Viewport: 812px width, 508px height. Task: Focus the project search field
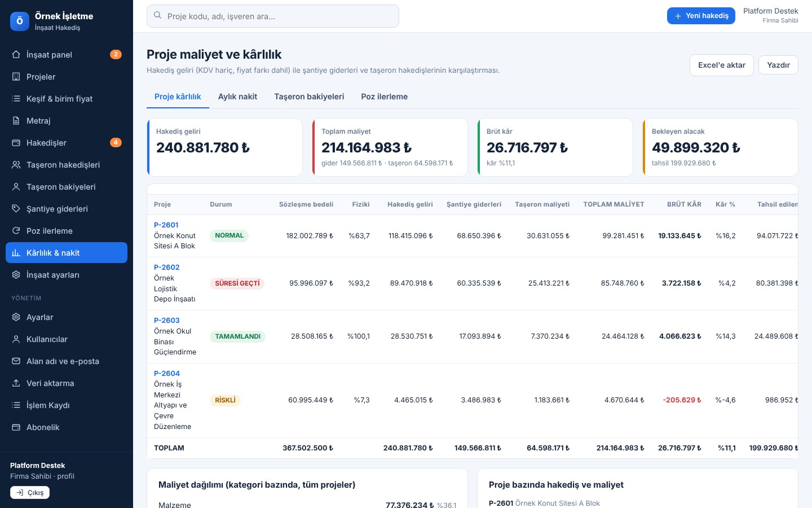pos(273,16)
